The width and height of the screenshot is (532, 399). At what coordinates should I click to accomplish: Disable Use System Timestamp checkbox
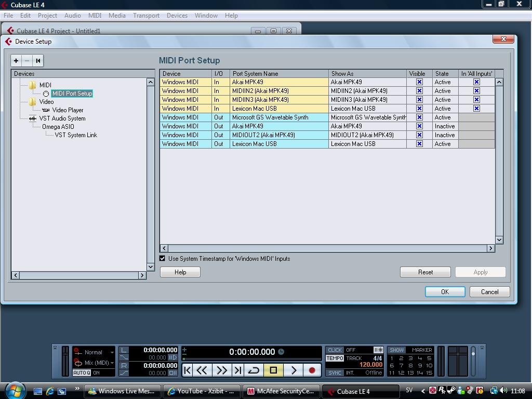pyautogui.click(x=163, y=259)
